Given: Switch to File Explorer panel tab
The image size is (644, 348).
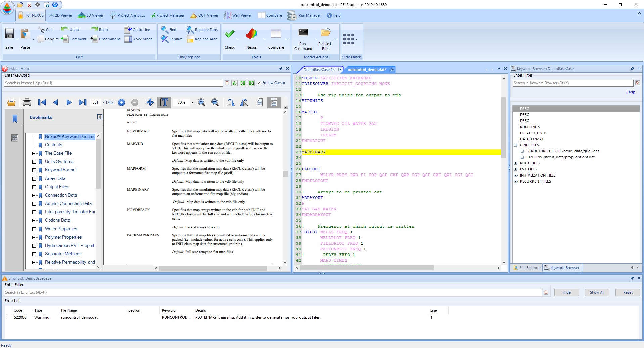Looking at the screenshot, I should tap(527, 268).
